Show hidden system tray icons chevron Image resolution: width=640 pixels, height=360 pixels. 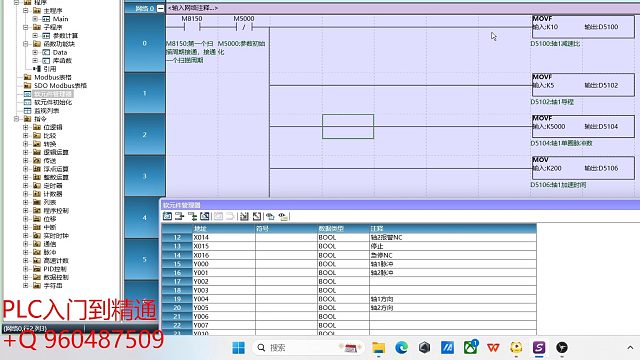pyautogui.click(x=630, y=348)
